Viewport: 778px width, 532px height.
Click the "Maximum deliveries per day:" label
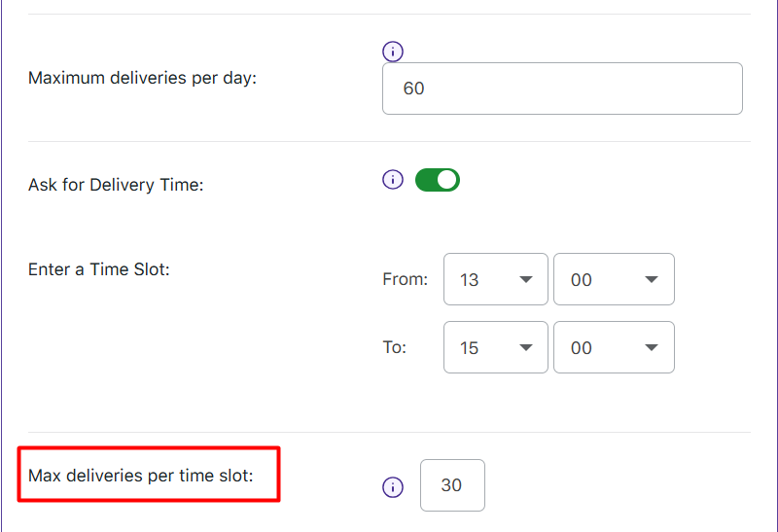[x=142, y=78]
